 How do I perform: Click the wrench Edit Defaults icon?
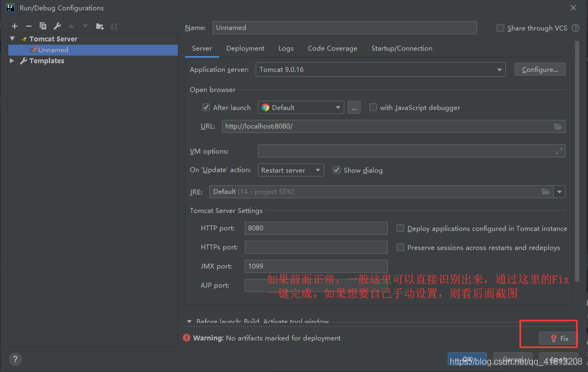point(57,26)
